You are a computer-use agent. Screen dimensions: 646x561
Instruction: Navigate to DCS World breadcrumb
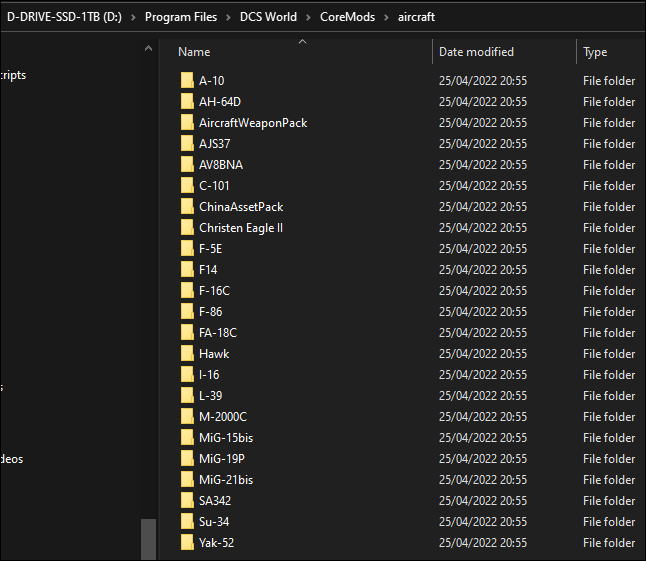coord(268,17)
